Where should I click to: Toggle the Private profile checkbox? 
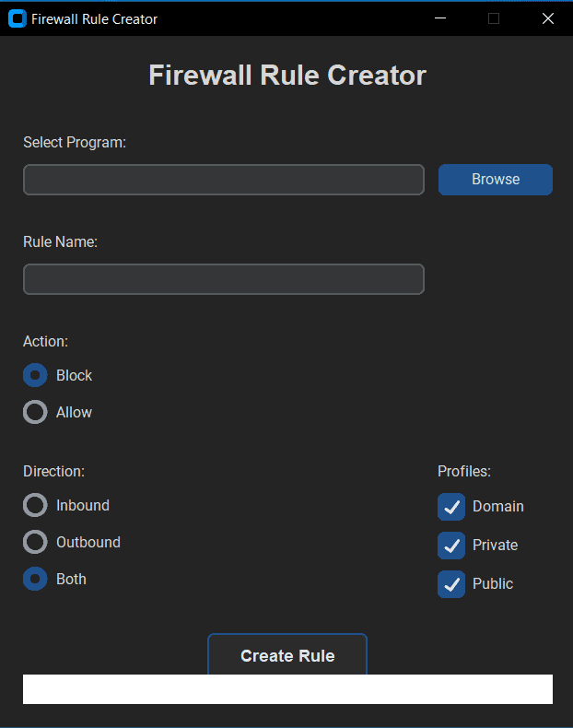click(x=451, y=545)
